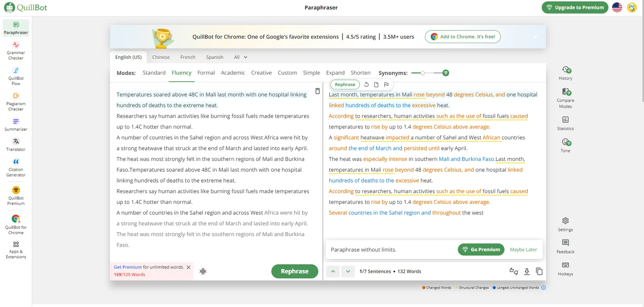
Task: Adjust the Synonyms slider
Action: click(423, 73)
